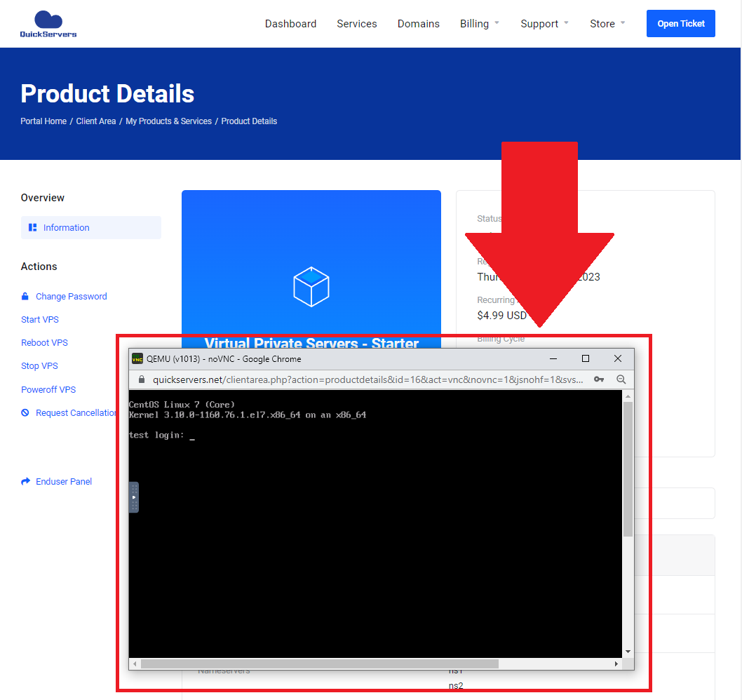Click the padlock icon in noVNC address bar
Screen dimensions: 742x700
[x=142, y=379]
